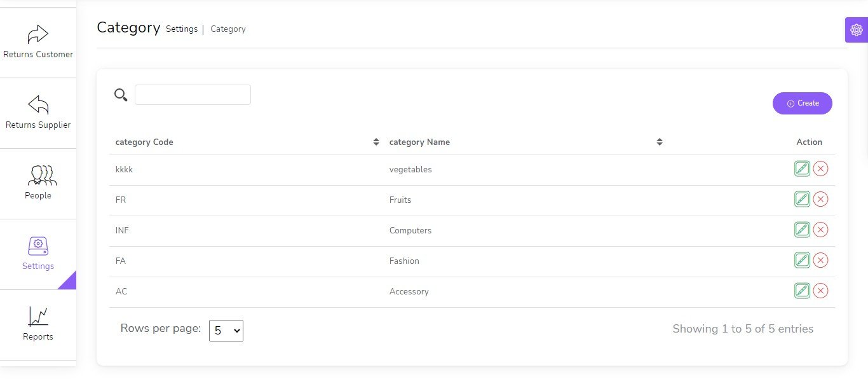Focus the category search input field
The image size is (868, 379).
193,95
